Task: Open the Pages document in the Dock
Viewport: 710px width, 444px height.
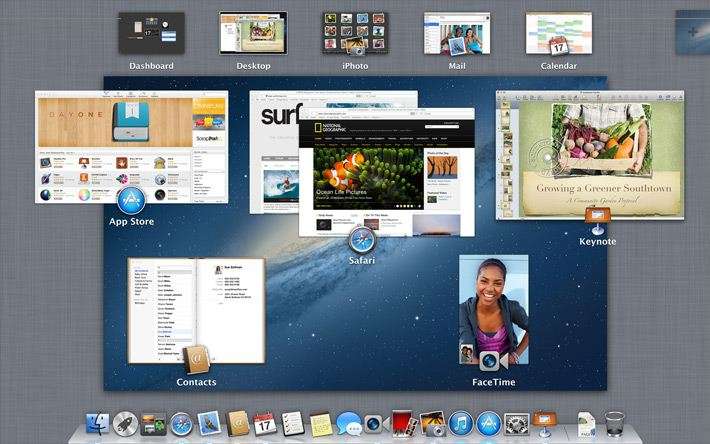Action: pyautogui.click(x=586, y=424)
